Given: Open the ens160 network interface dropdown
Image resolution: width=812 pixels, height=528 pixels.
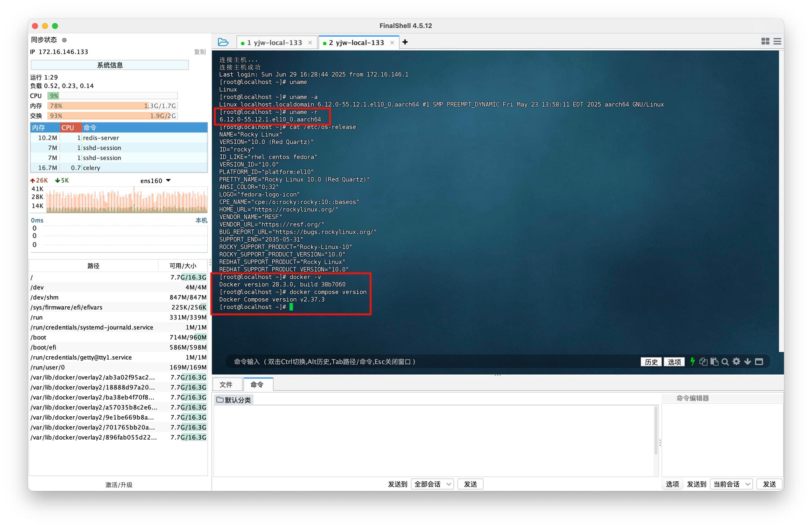Looking at the screenshot, I should pos(155,181).
